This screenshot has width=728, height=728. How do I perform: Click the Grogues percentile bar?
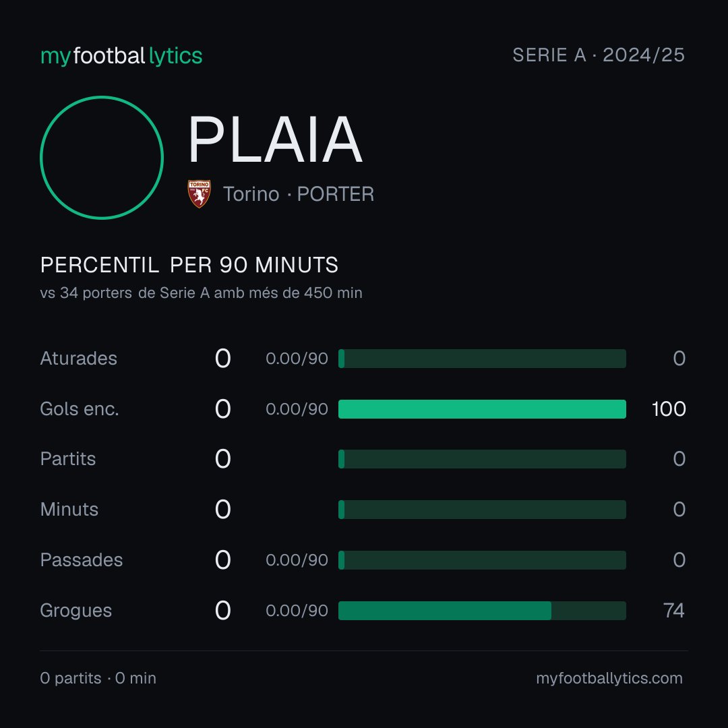tap(482, 611)
